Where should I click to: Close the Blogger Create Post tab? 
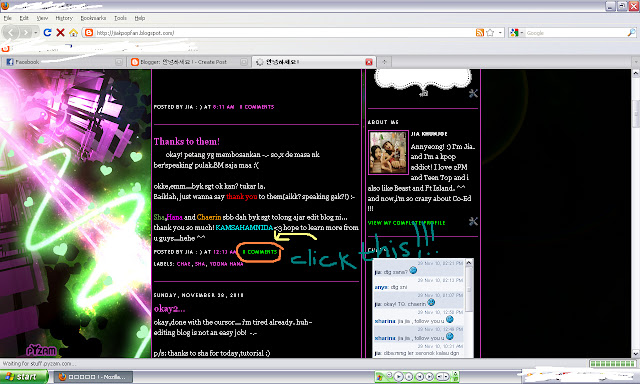click(244, 62)
